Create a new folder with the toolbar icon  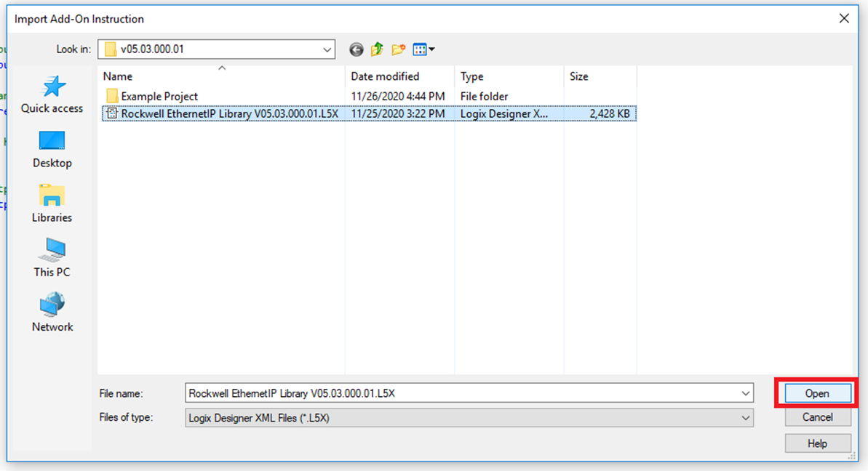[x=397, y=49]
